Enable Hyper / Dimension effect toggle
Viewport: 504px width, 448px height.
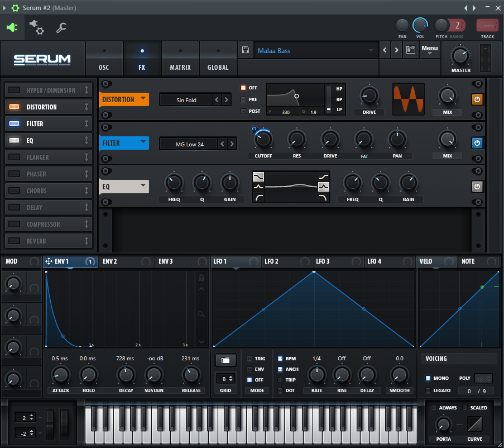14,90
